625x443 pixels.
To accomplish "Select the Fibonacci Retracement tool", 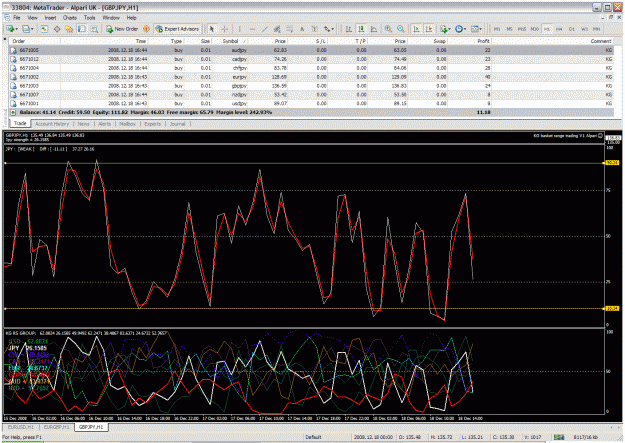I will click(x=290, y=29).
